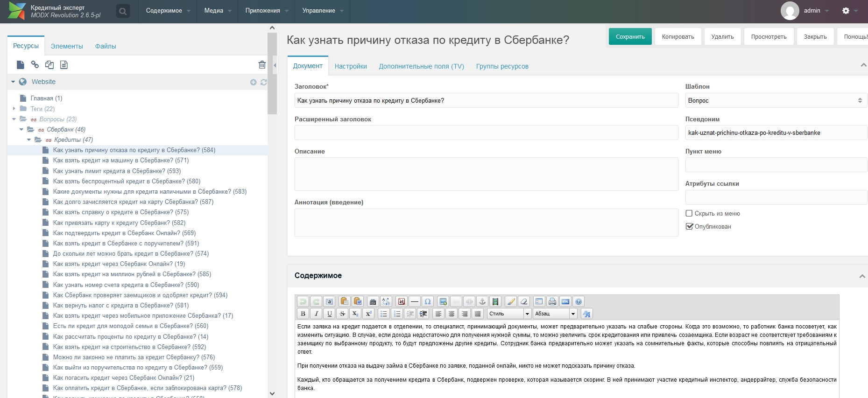
Task: Click the 'Расширенный заголовок' input field
Action: (x=486, y=133)
